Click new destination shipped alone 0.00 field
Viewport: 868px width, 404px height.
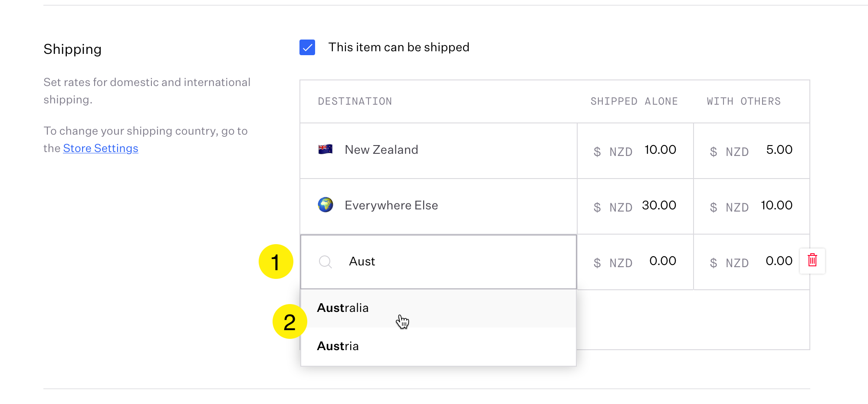(662, 261)
